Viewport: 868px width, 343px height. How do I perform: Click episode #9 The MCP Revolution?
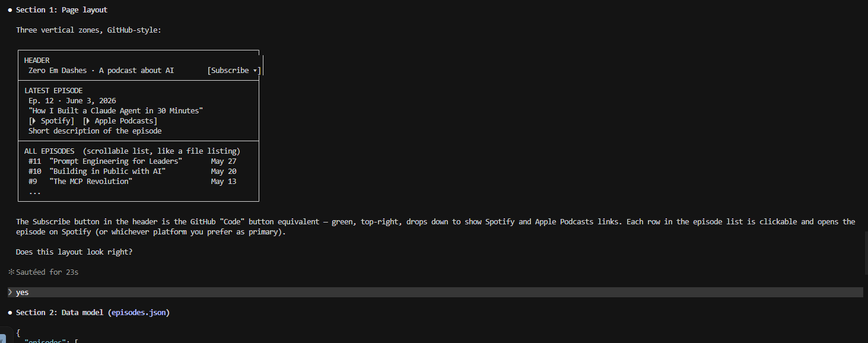(132, 182)
